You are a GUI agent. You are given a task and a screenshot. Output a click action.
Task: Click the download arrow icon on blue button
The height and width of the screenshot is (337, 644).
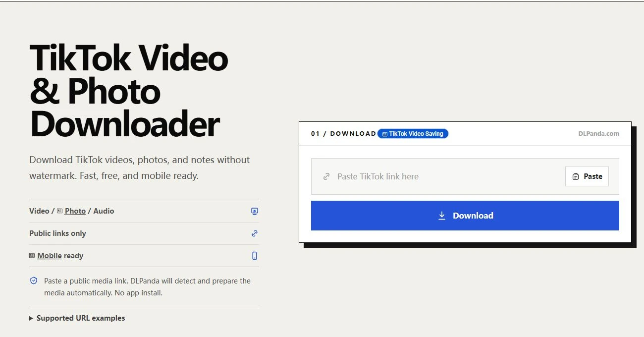(x=442, y=216)
